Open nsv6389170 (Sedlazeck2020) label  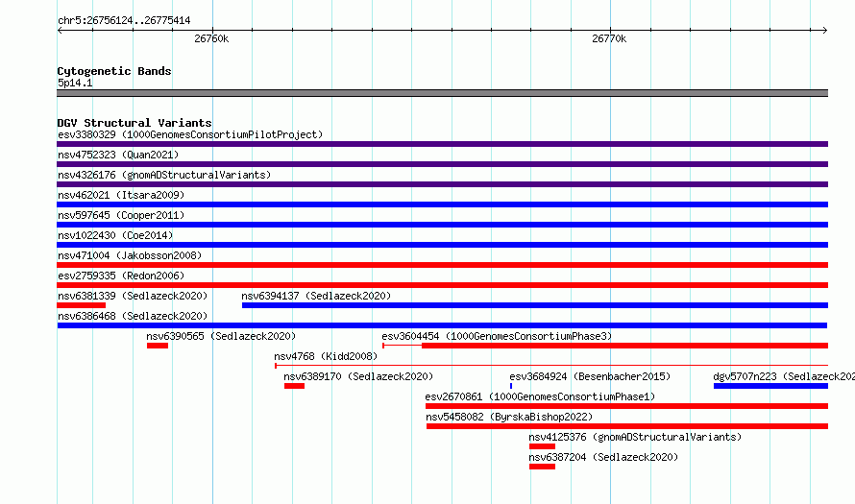358,376
